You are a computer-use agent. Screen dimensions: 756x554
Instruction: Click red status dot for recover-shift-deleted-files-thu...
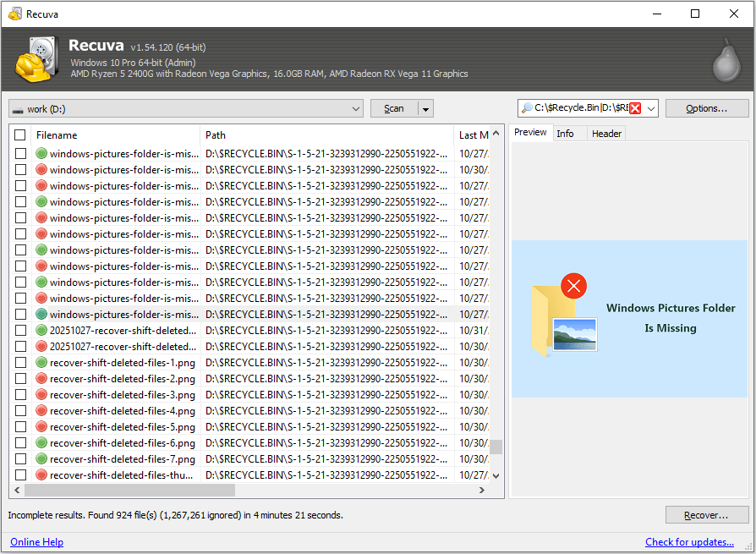41,475
